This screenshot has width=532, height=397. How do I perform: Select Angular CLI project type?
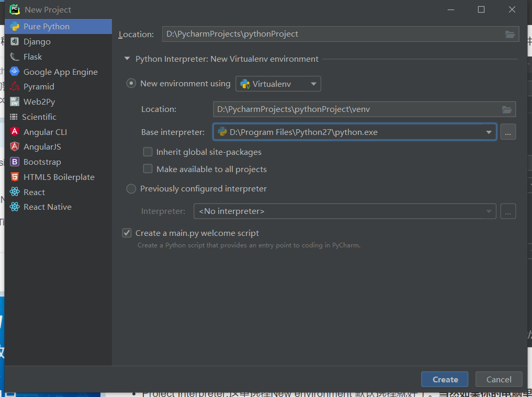coord(59,132)
